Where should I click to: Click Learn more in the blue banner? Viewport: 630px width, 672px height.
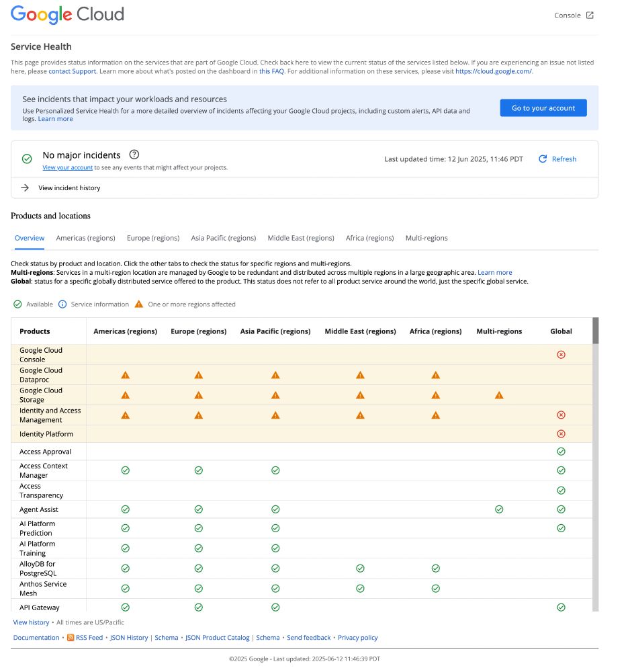56,119
